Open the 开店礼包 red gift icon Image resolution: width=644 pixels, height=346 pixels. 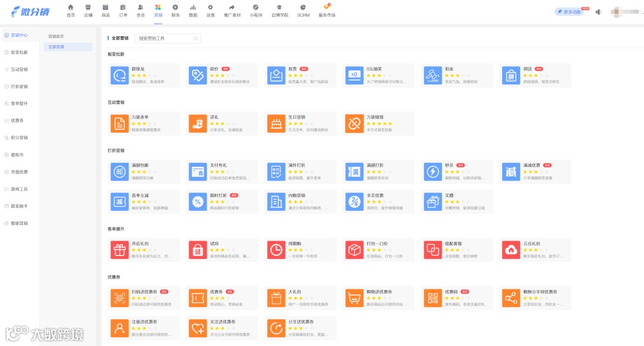coord(119,250)
